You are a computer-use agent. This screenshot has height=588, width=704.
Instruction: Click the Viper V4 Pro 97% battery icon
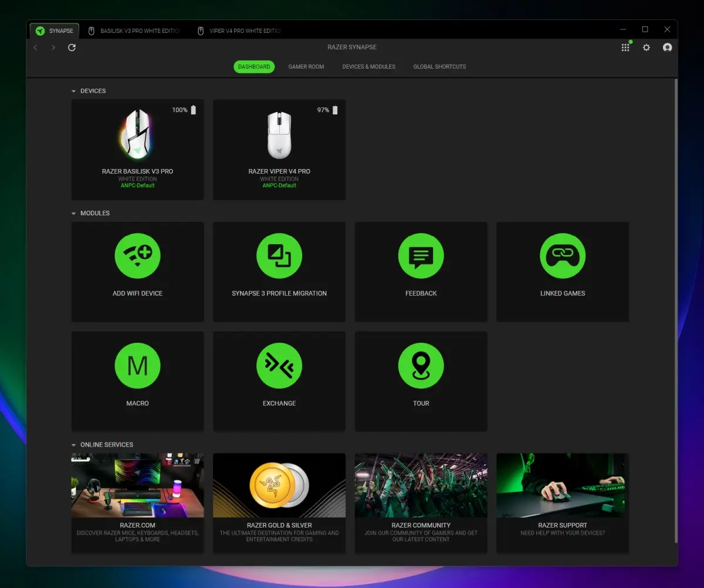pyautogui.click(x=335, y=110)
